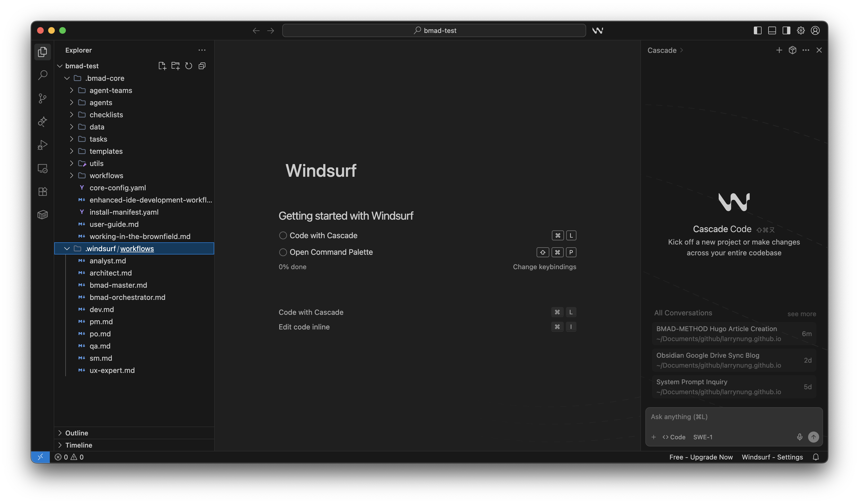Open Windsurf - Settings in status bar

tap(772, 457)
